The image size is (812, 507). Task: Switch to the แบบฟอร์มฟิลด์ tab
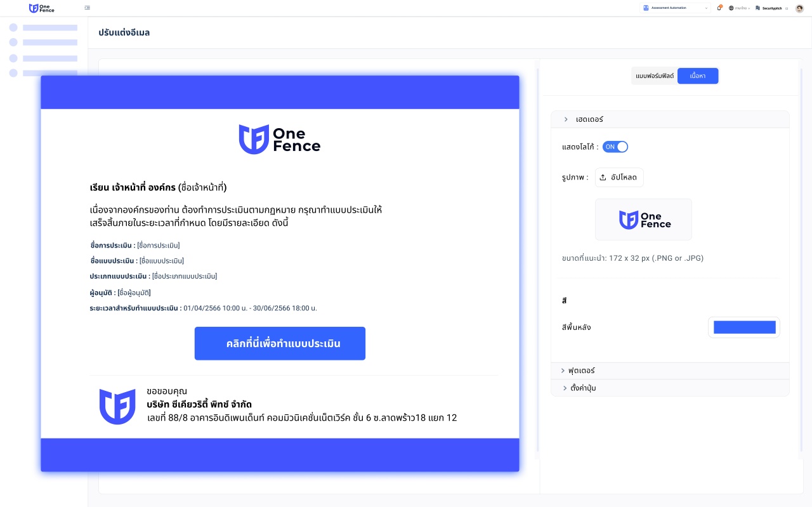pyautogui.click(x=654, y=76)
